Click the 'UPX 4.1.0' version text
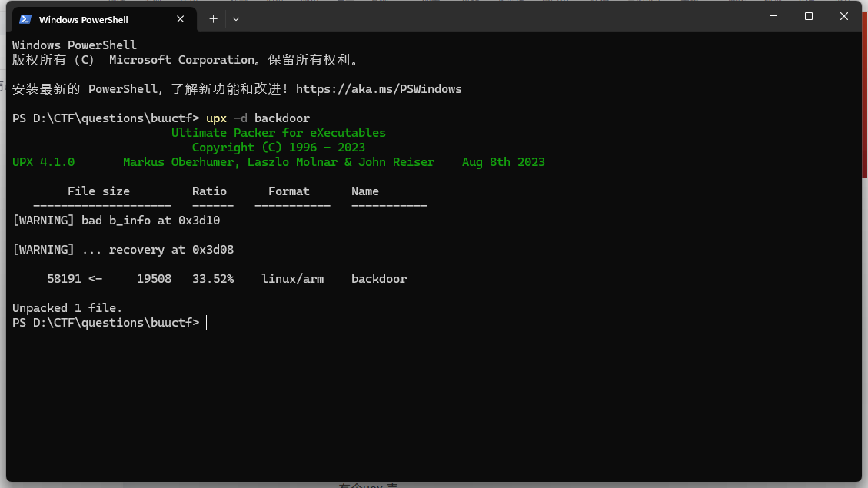Image resolution: width=868 pixels, height=488 pixels. coord(43,162)
